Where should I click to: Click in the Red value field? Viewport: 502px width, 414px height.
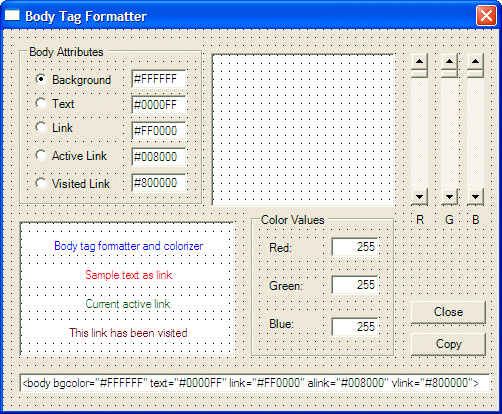pyautogui.click(x=355, y=247)
